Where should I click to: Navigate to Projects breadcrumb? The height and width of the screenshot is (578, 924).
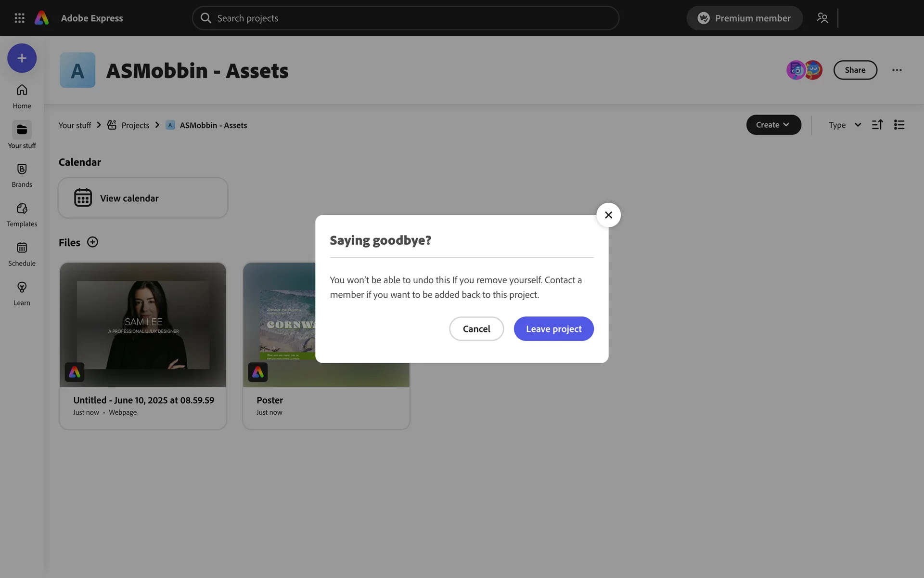[135, 125]
